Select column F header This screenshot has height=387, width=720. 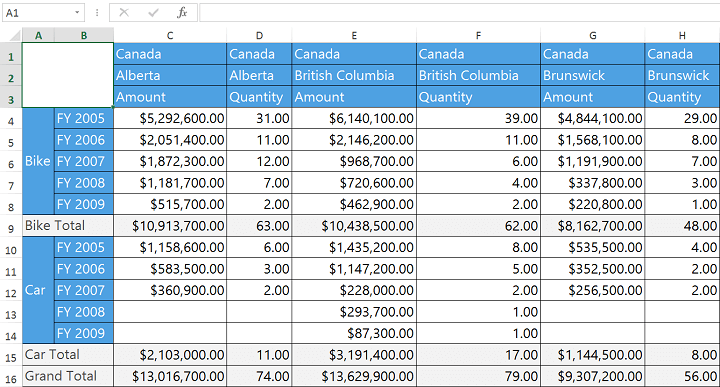pyautogui.click(x=478, y=35)
